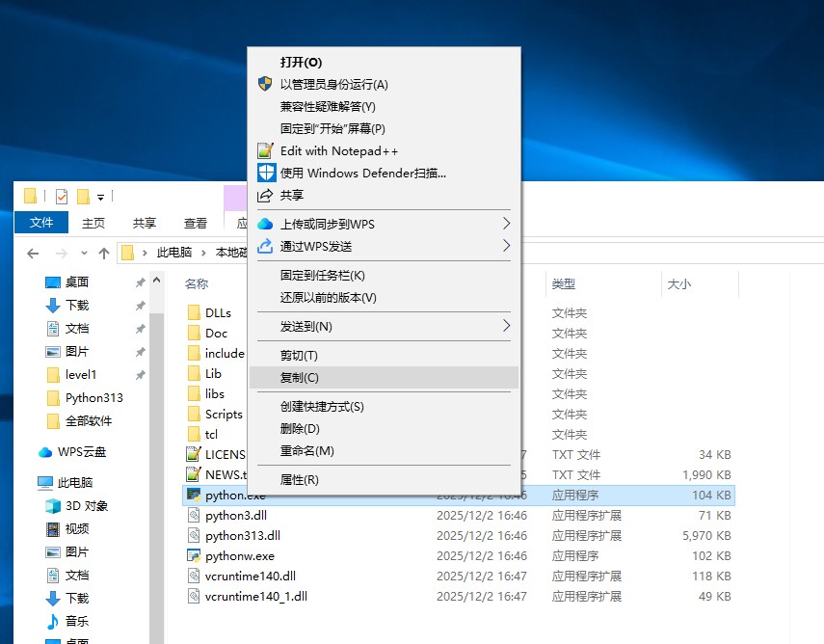Click the pythonw.exe file icon
Image resolution: width=824 pixels, height=644 pixels.
click(x=194, y=555)
